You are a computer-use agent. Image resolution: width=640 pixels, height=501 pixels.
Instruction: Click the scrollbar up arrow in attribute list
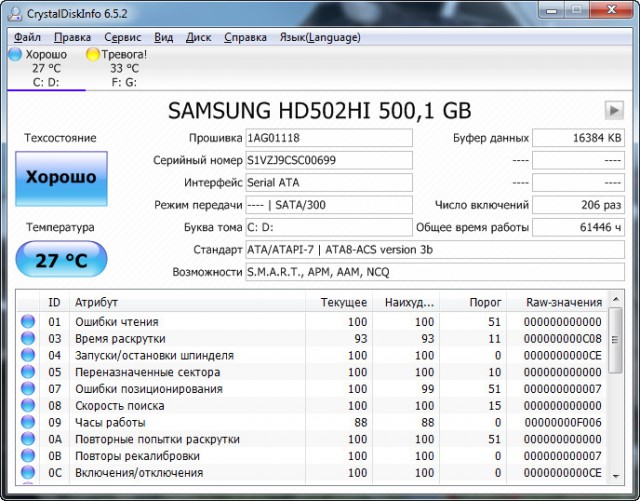click(x=616, y=299)
